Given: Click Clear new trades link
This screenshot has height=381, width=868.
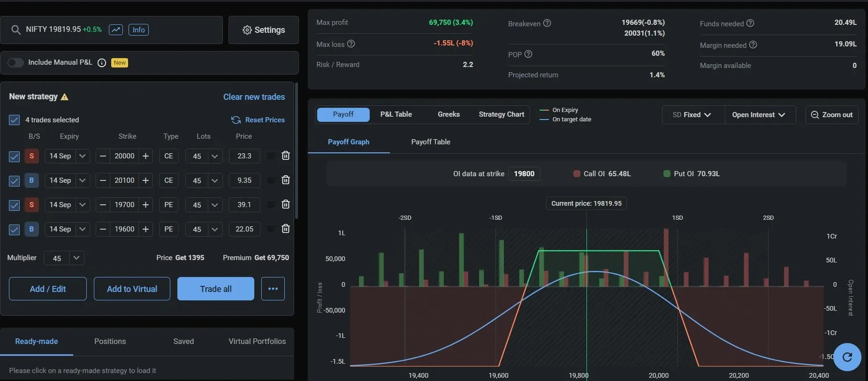Looking at the screenshot, I should pyautogui.click(x=254, y=97).
